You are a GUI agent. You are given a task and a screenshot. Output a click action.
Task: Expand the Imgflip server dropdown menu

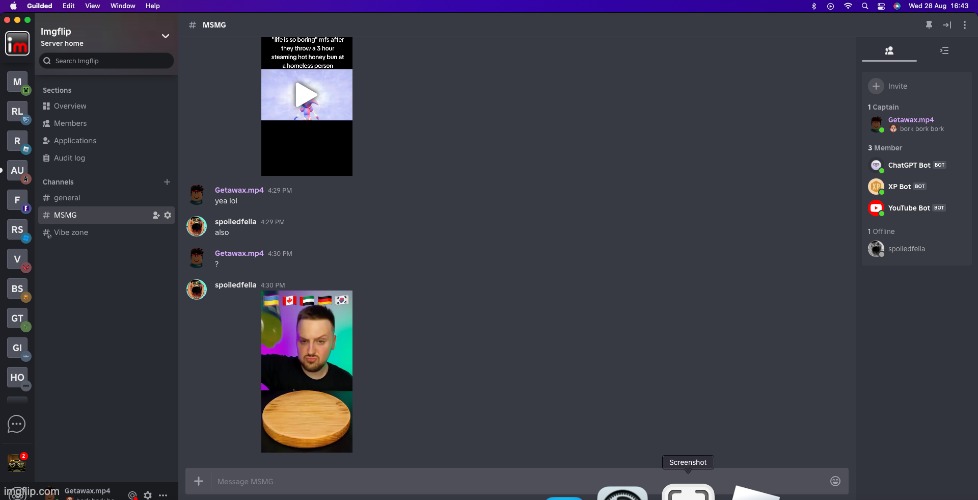165,36
